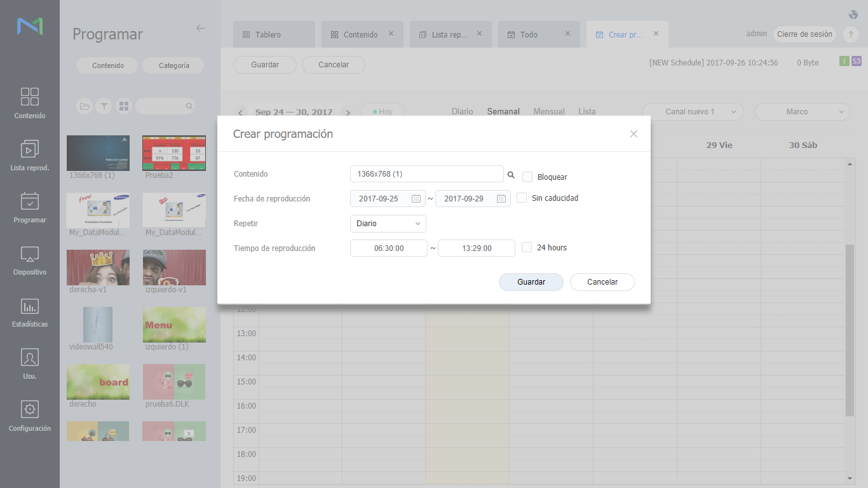Click the help question mark icon

tap(850, 35)
